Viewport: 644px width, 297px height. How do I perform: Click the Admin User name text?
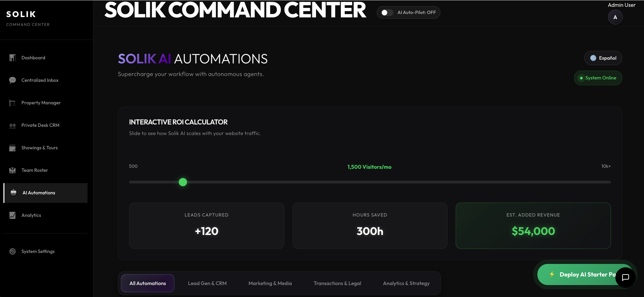click(622, 5)
